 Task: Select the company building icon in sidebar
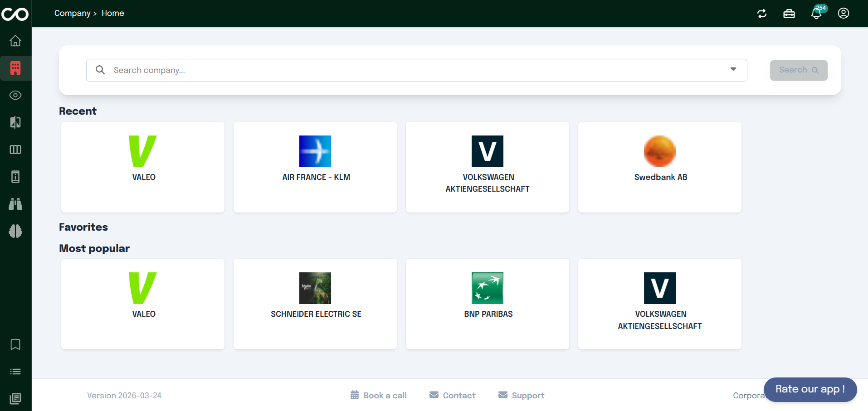click(x=15, y=68)
